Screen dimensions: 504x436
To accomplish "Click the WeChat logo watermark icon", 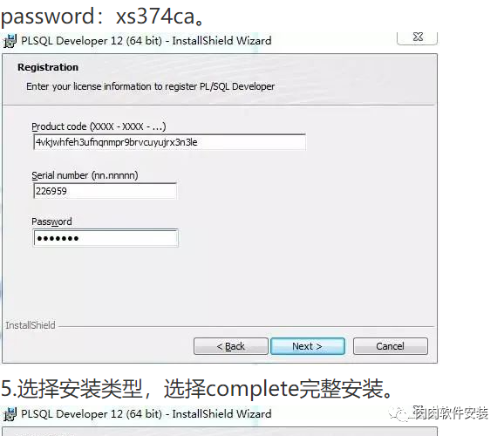I will (398, 414).
